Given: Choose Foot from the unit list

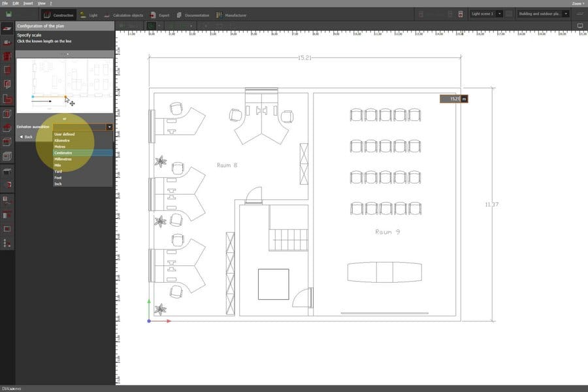Looking at the screenshot, I should 83,178.
